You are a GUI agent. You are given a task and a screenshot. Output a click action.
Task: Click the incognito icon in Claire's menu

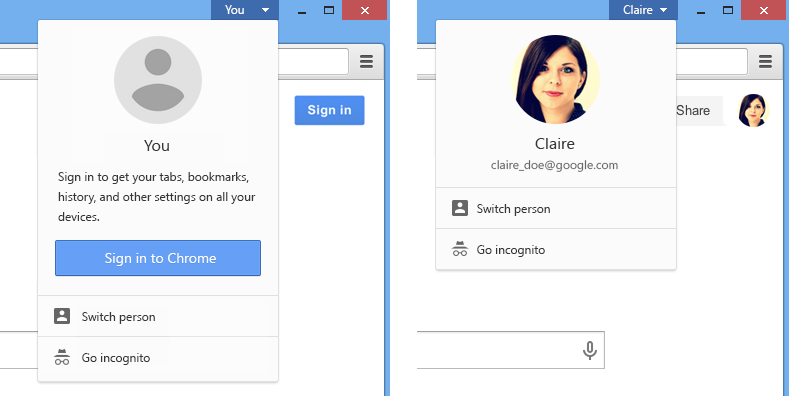click(460, 249)
